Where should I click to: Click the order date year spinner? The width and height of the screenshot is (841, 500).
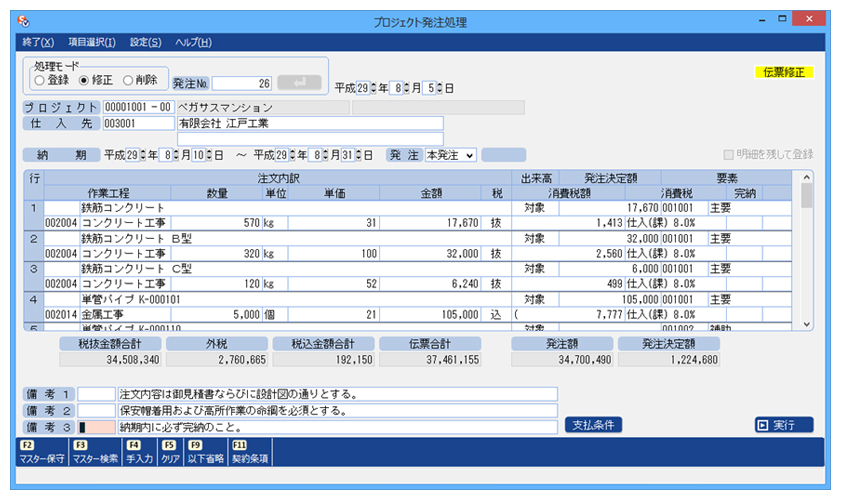coord(374,88)
